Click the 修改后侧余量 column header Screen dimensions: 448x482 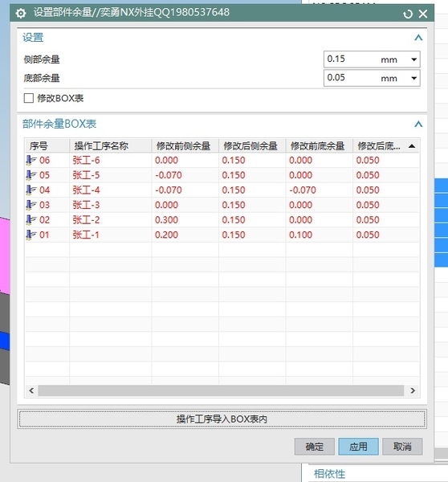[x=252, y=146]
